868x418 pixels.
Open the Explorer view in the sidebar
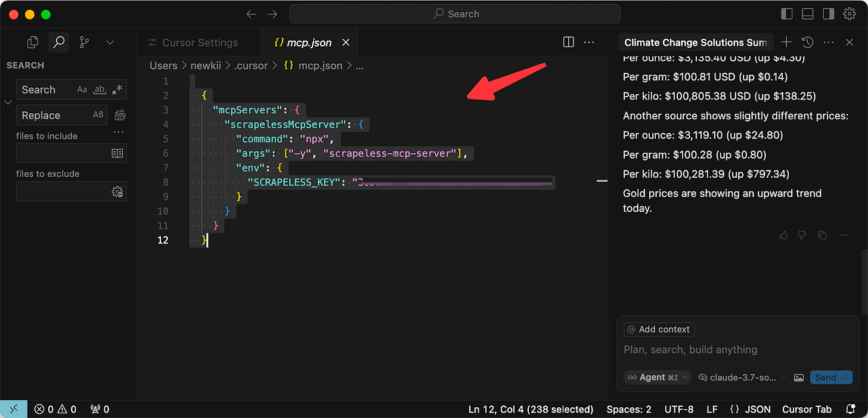(33, 42)
